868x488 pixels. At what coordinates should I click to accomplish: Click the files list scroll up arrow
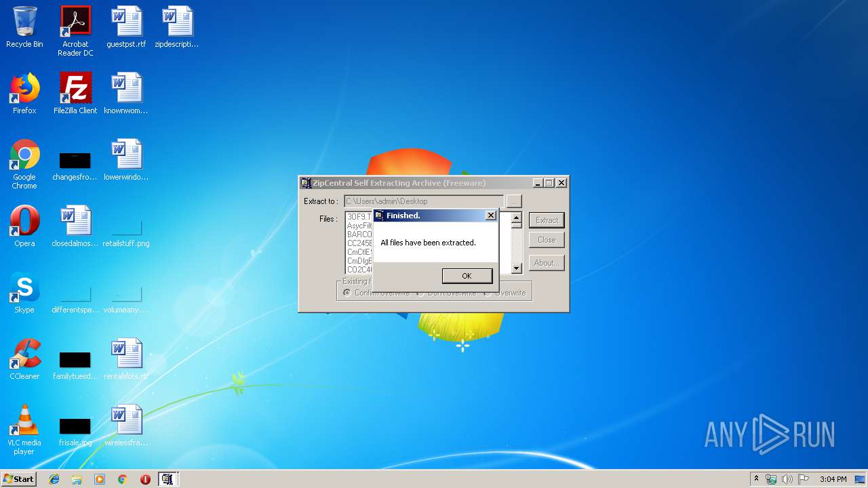tap(516, 218)
